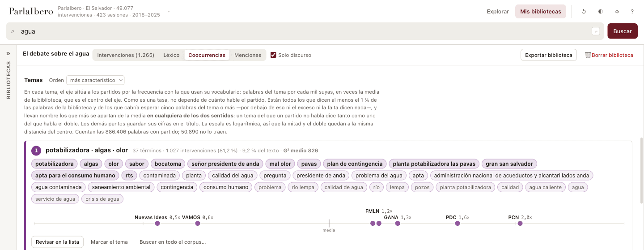Click the page vertical scrollbar
Viewport: 644px width, 250px height.
pos(642,170)
